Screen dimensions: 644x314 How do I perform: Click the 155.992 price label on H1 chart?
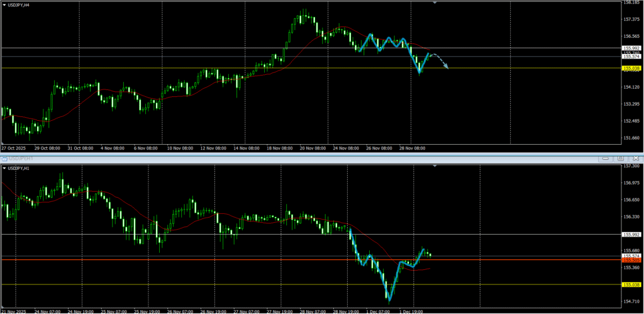click(x=631, y=235)
